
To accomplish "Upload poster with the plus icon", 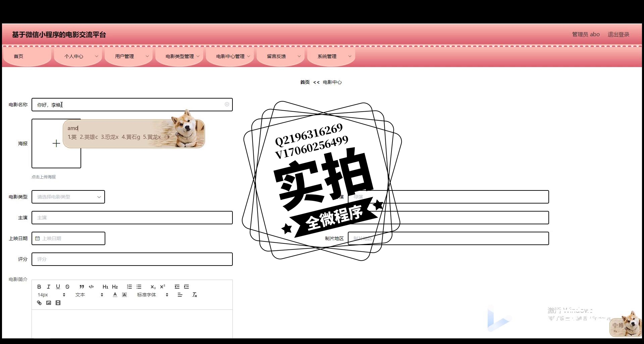I will point(56,144).
